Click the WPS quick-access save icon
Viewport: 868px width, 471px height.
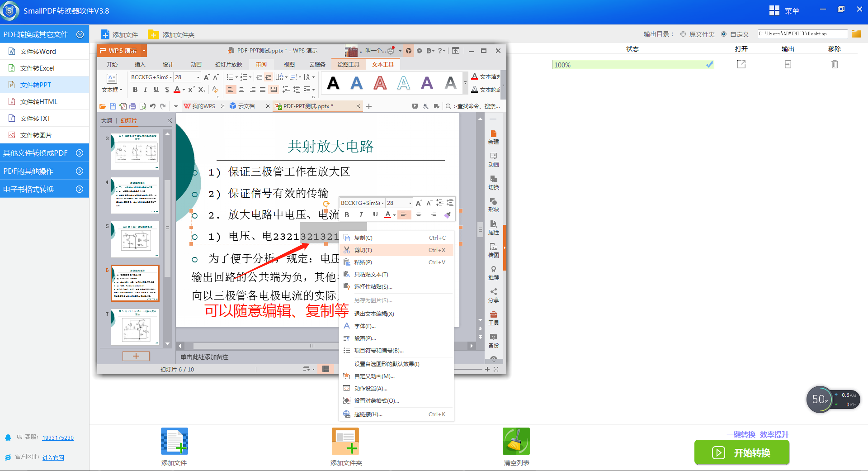[x=113, y=106]
